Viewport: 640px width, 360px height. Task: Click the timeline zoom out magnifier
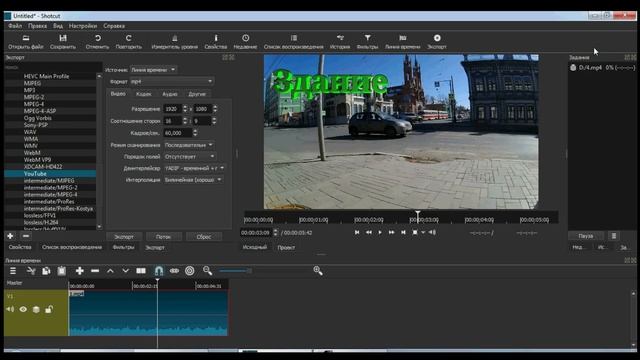207,271
